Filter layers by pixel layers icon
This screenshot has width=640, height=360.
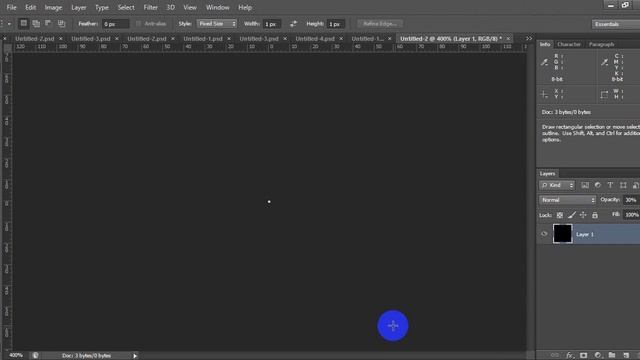click(x=585, y=185)
